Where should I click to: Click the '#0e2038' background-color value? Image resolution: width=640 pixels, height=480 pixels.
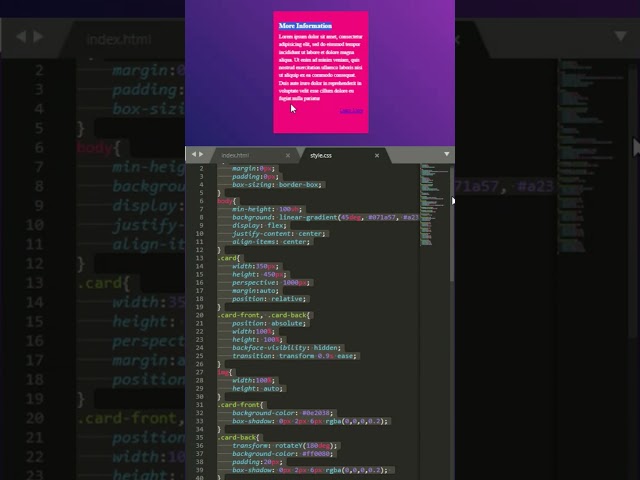316,413
